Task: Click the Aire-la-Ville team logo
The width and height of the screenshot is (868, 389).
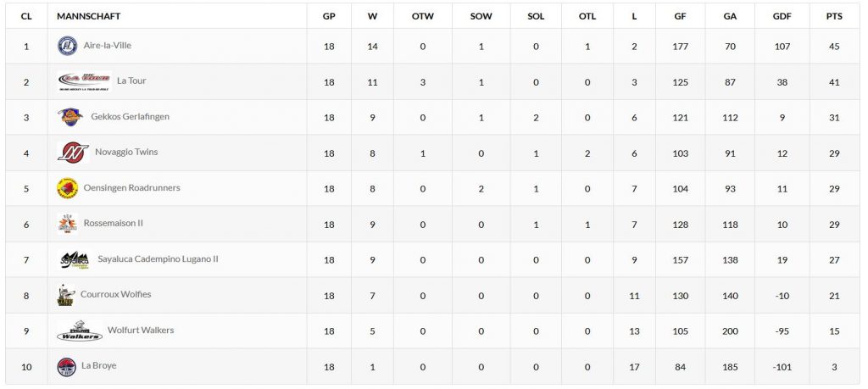Action: point(67,46)
